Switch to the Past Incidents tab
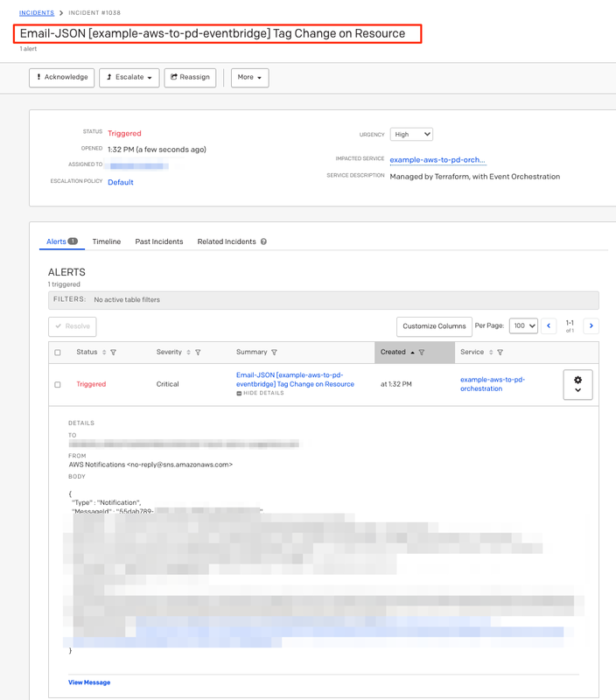The width and height of the screenshot is (616, 700). tap(159, 241)
